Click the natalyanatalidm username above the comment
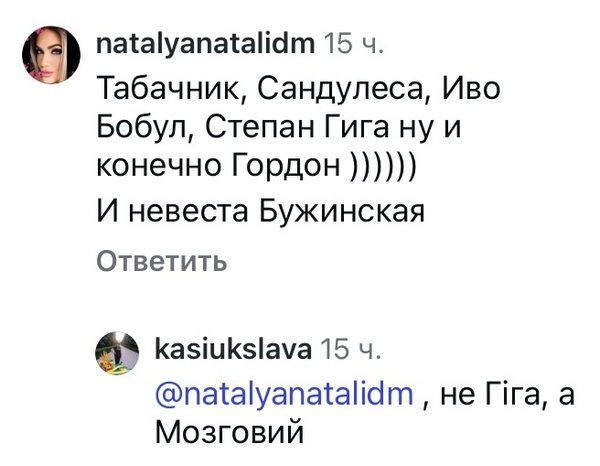The height and width of the screenshot is (466, 600). (x=205, y=44)
